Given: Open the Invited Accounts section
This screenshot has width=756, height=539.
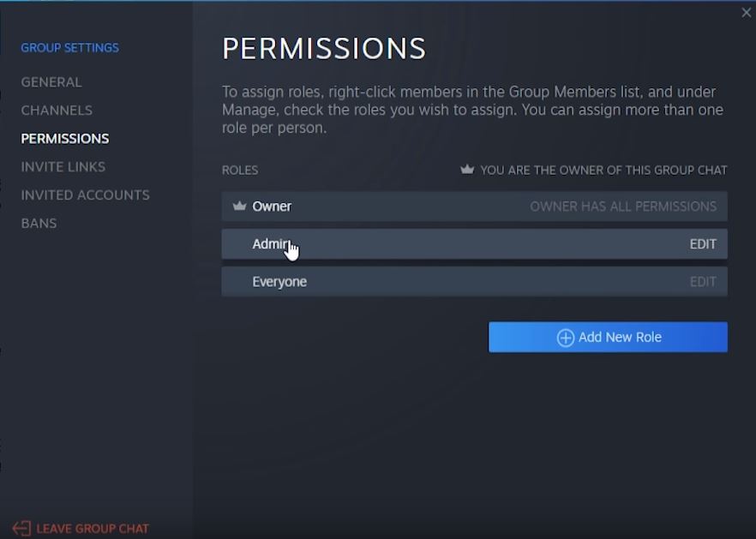Looking at the screenshot, I should click(x=85, y=195).
